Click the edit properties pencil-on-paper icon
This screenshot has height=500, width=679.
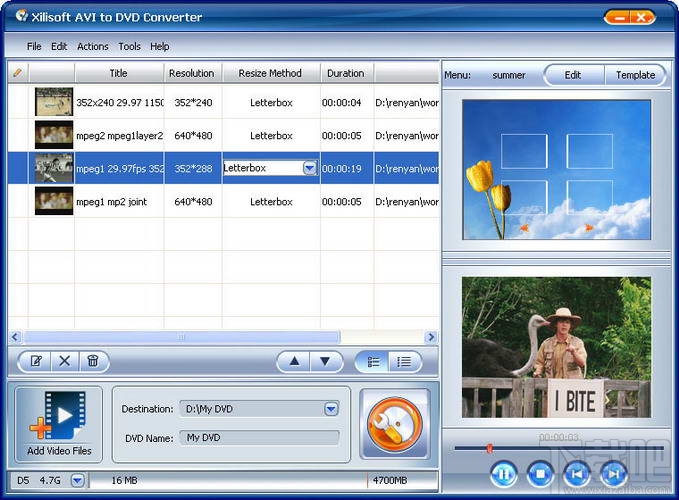(x=36, y=361)
